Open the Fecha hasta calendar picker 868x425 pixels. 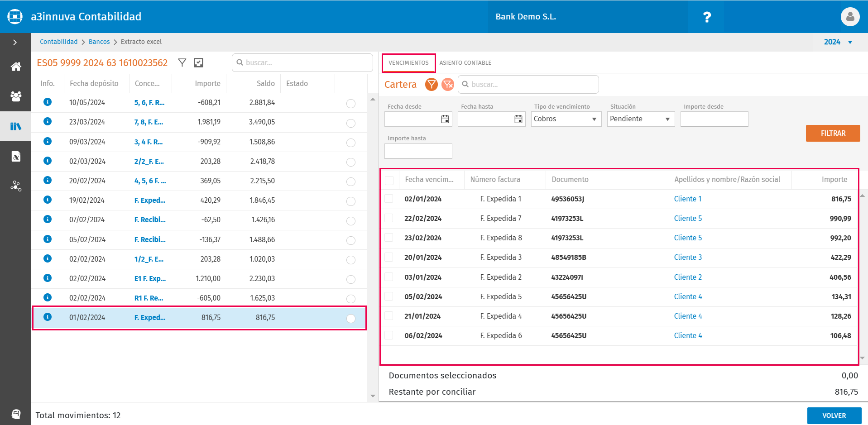518,119
